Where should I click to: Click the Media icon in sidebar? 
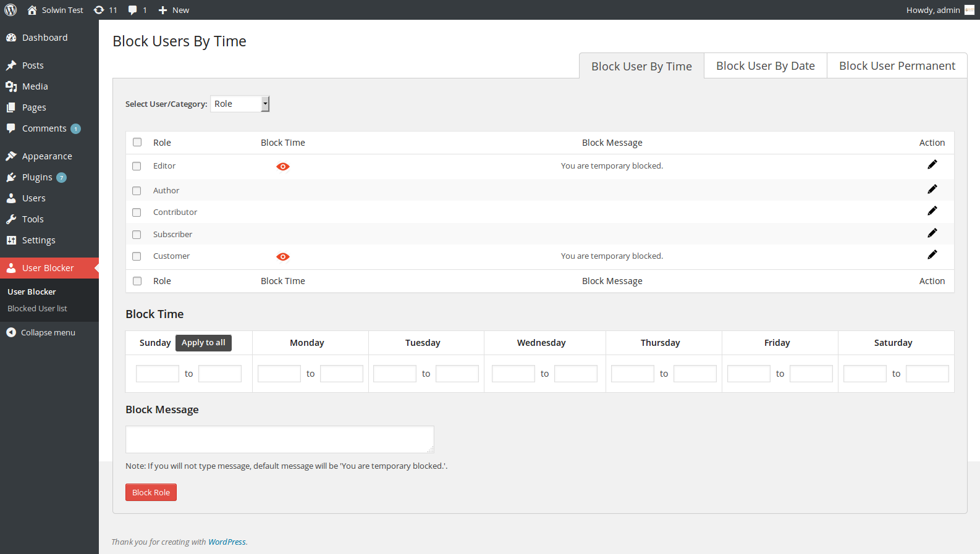click(x=11, y=86)
